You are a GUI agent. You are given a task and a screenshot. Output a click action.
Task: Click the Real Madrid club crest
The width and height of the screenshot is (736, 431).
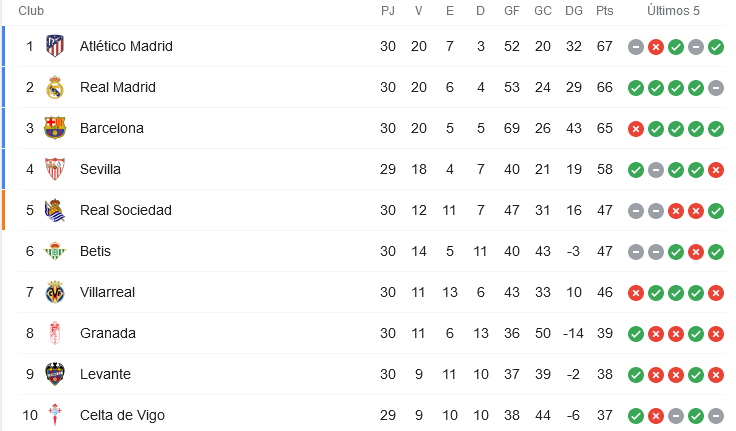point(55,87)
